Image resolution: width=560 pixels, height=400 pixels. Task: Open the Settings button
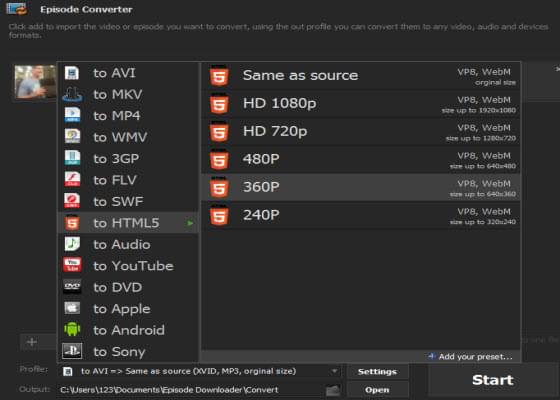[x=377, y=371]
